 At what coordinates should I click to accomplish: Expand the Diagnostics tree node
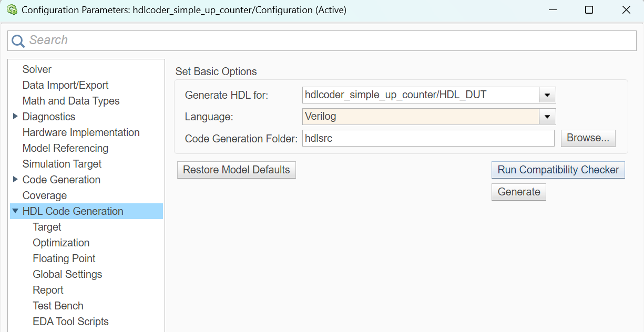(x=15, y=117)
